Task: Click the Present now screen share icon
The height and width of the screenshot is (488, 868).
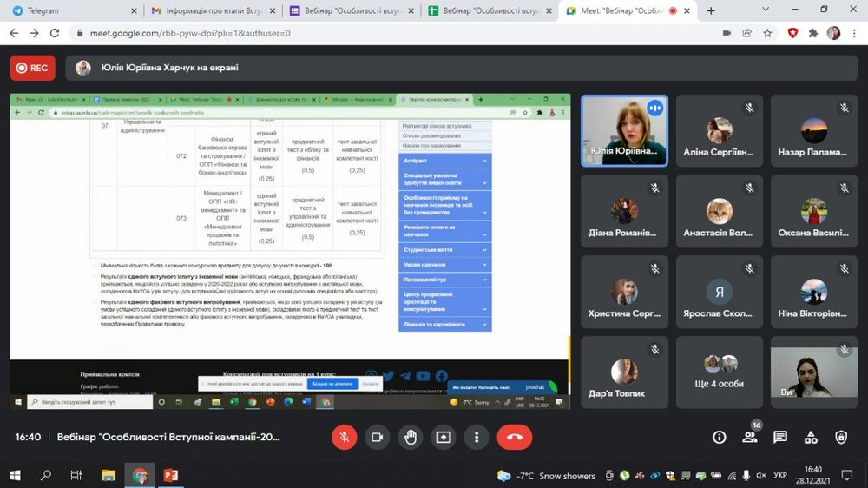Action: pos(444,437)
